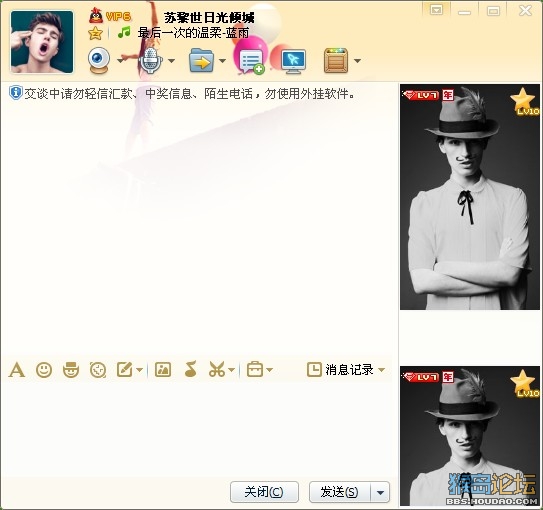This screenshot has width=543, height=510.
Task: Click the VIP6 membership badge
Action: pos(118,16)
